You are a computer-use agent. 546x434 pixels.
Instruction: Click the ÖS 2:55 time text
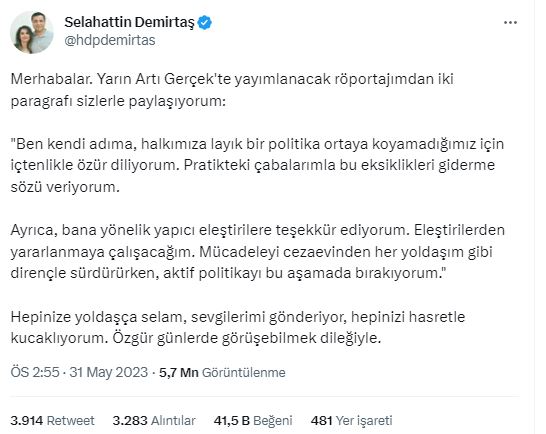[x=35, y=372]
